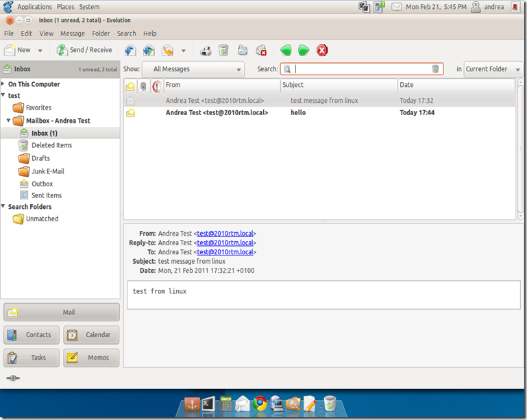Select the Outbox folder

click(36, 184)
